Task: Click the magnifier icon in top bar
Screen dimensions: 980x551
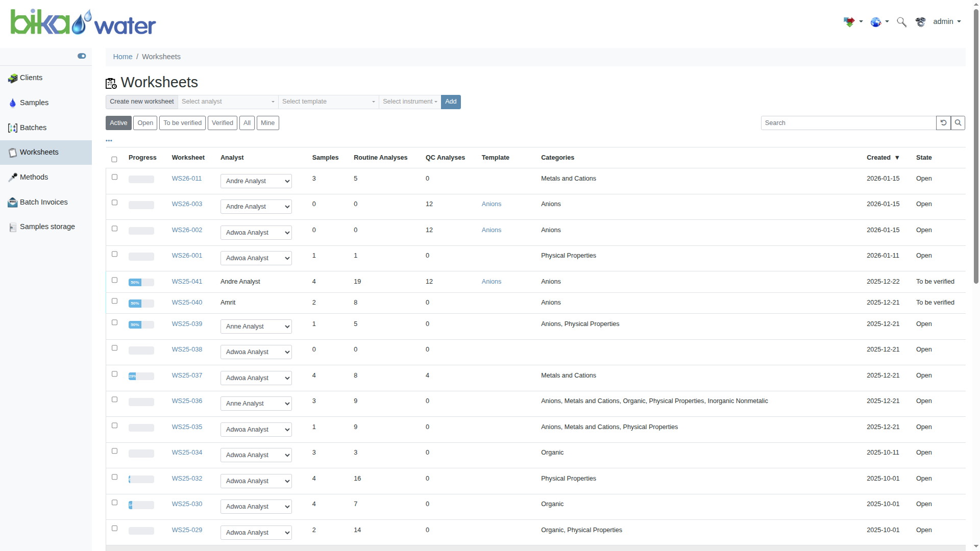Action: 901,22
